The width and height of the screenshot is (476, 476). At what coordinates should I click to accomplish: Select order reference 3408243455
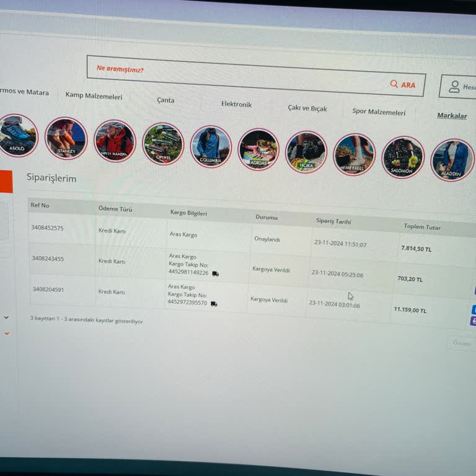point(48,258)
